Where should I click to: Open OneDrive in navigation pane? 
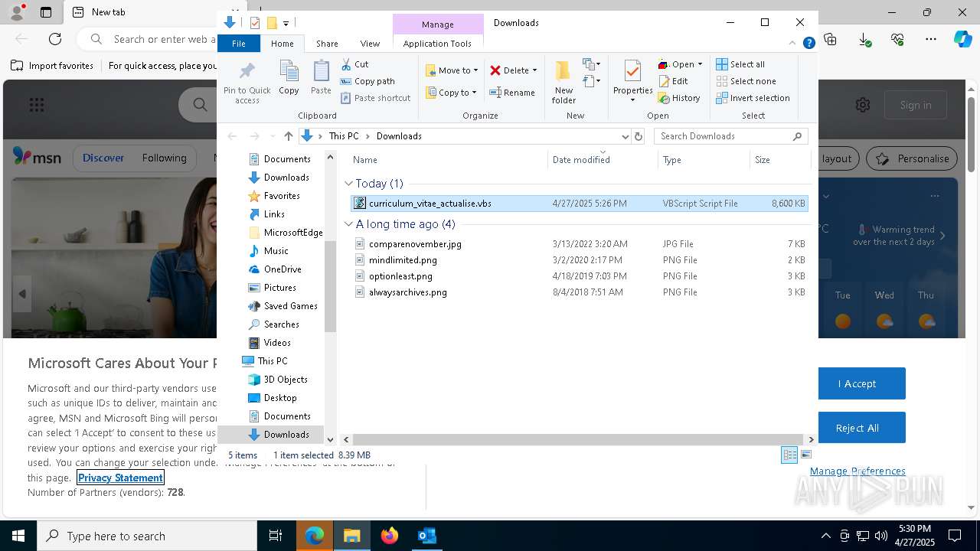click(x=283, y=269)
